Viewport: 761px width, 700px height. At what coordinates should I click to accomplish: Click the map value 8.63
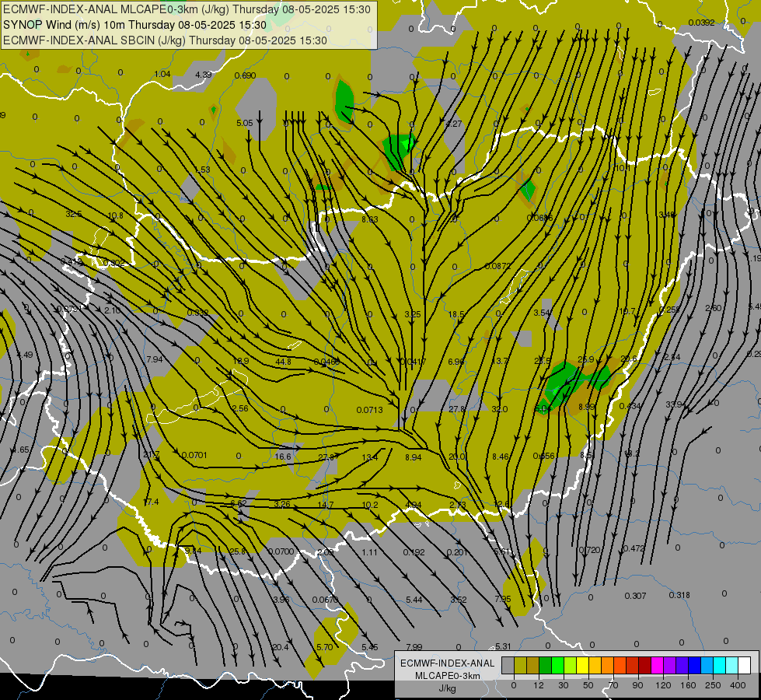pos(370,219)
